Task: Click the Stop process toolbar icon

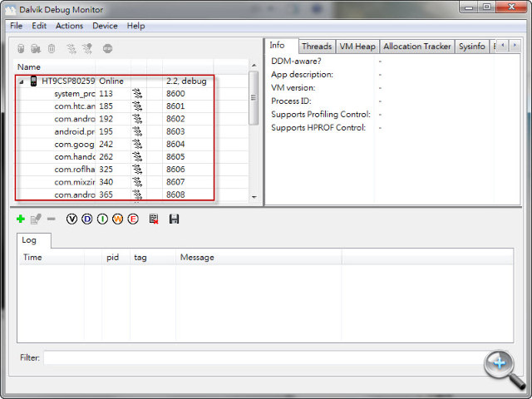Action: pyautogui.click(x=107, y=49)
